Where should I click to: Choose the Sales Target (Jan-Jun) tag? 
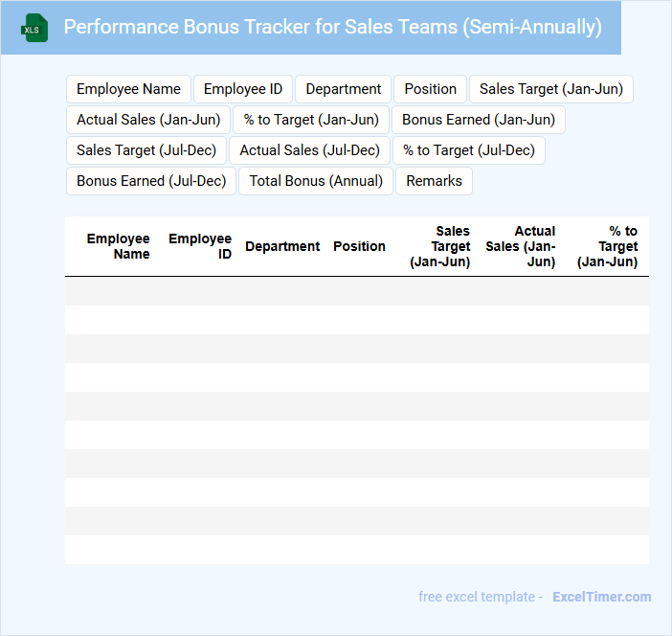tap(551, 89)
